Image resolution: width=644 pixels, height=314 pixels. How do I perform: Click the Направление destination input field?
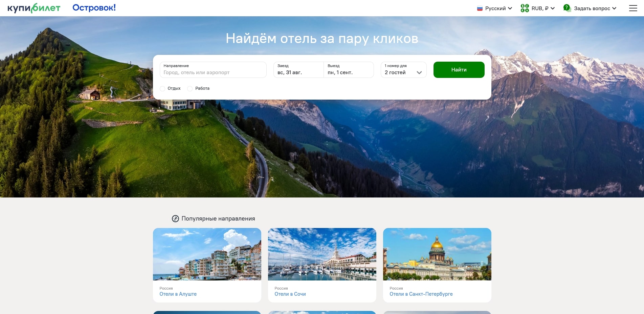pos(213,70)
